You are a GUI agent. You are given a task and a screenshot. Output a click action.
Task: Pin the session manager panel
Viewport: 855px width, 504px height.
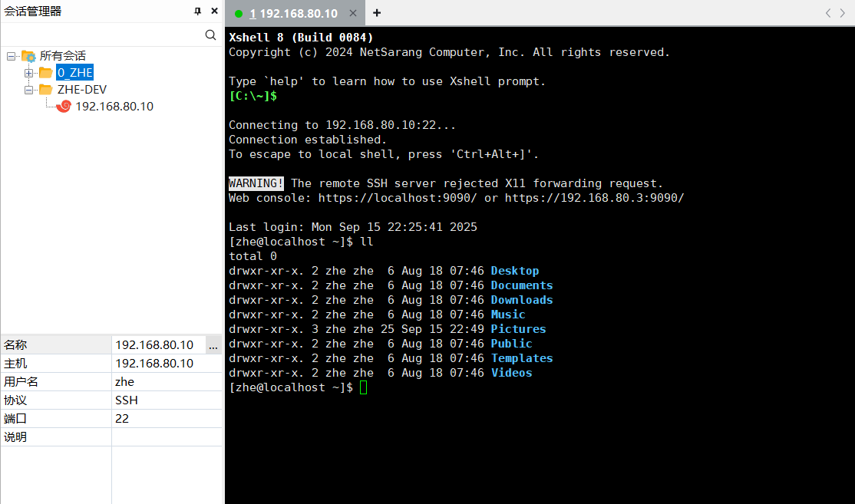coord(197,11)
